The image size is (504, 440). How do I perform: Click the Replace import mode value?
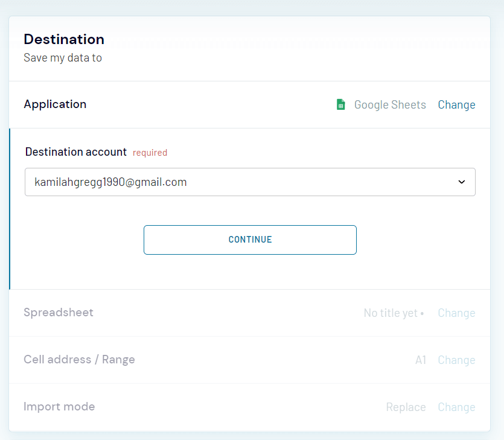pyautogui.click(x=406, y=407)
